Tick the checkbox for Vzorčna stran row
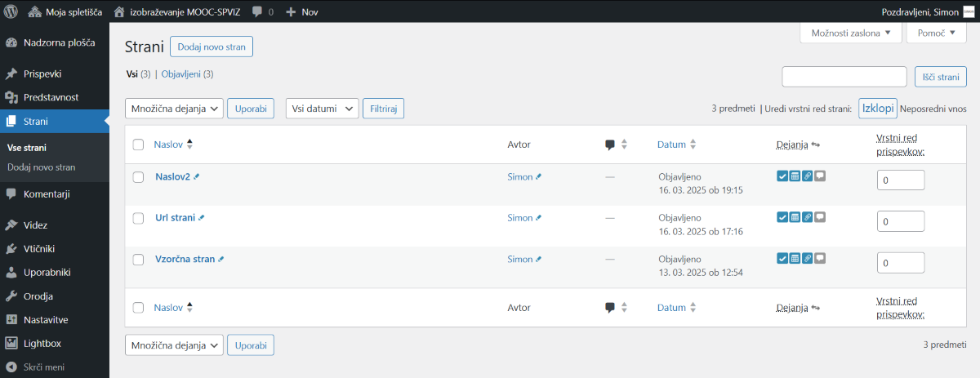The image size is (980, 378). (x=138, y=260)
